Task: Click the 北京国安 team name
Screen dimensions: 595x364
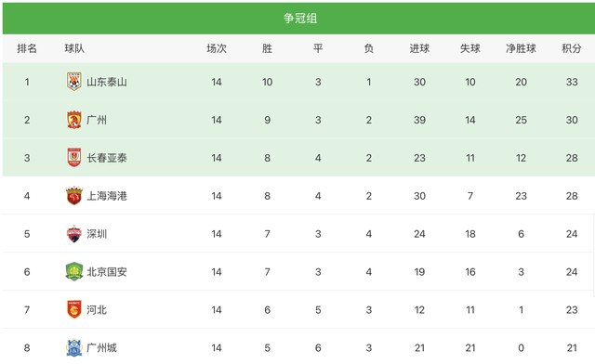Action: pos(107,272)
